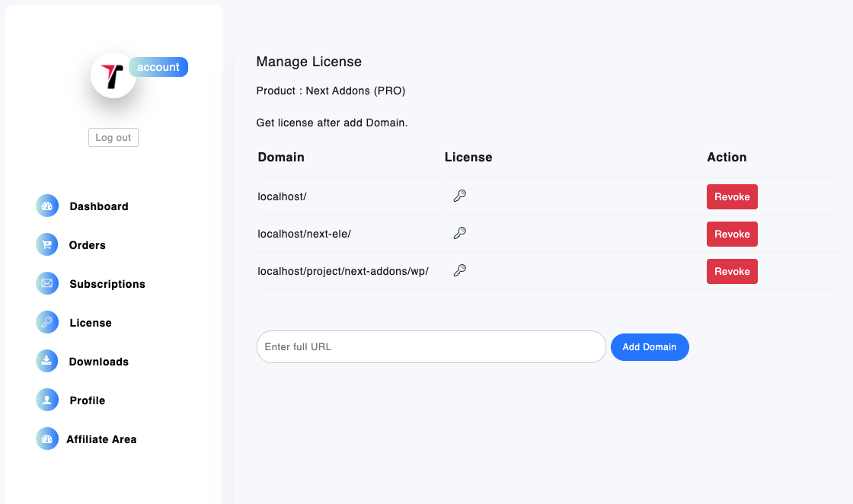The height and width of the screenshot is (504, 853).
Task: Revoke the localhost/ domain license
Action: [x=732, y=196]
